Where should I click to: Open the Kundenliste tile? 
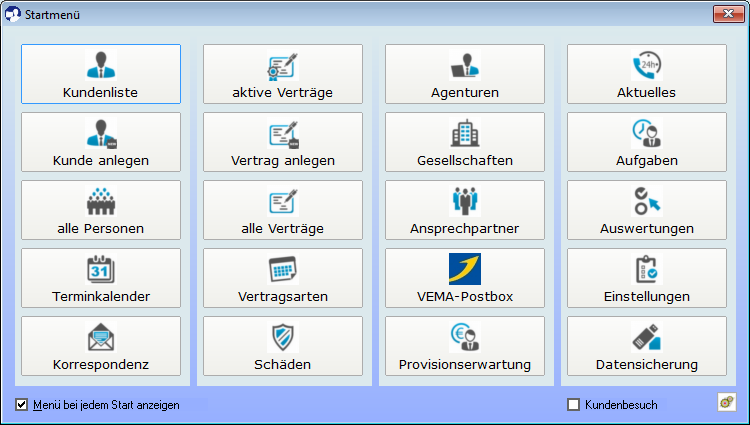tap(101, 74)
